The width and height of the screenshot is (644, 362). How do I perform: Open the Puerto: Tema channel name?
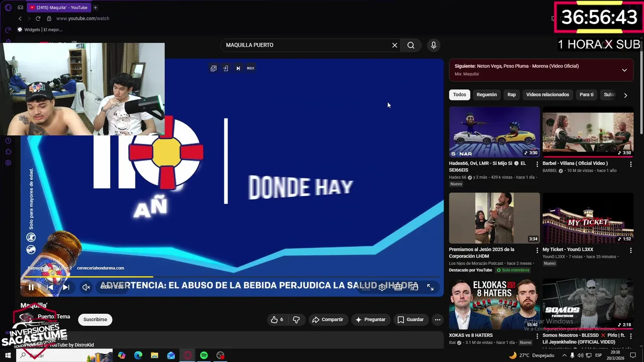pyautogui.click(x=54, y=317)
